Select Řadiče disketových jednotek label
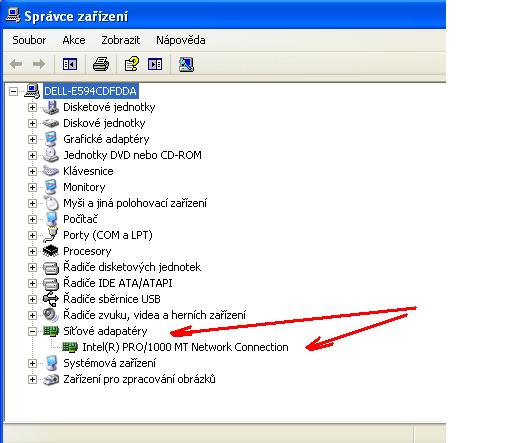This screenshot has width=512, height=443. click(132, 267)
